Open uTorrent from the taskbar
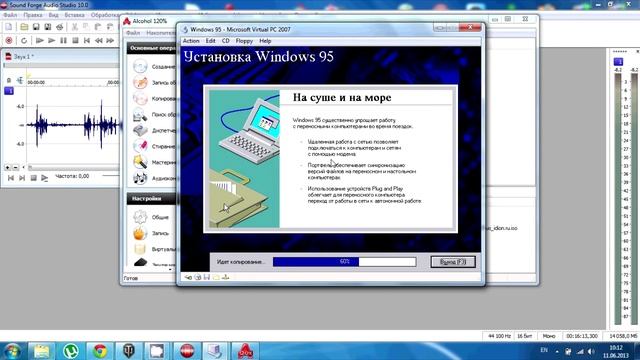The height and width of the screenshot is (360, 640). [71, 351]
